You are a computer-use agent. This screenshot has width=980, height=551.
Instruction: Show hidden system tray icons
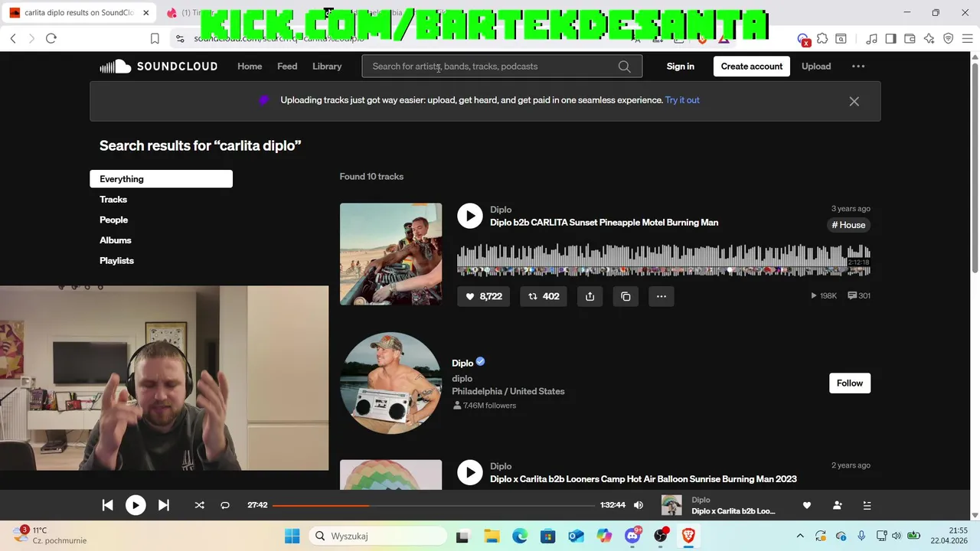pos(800,536)
